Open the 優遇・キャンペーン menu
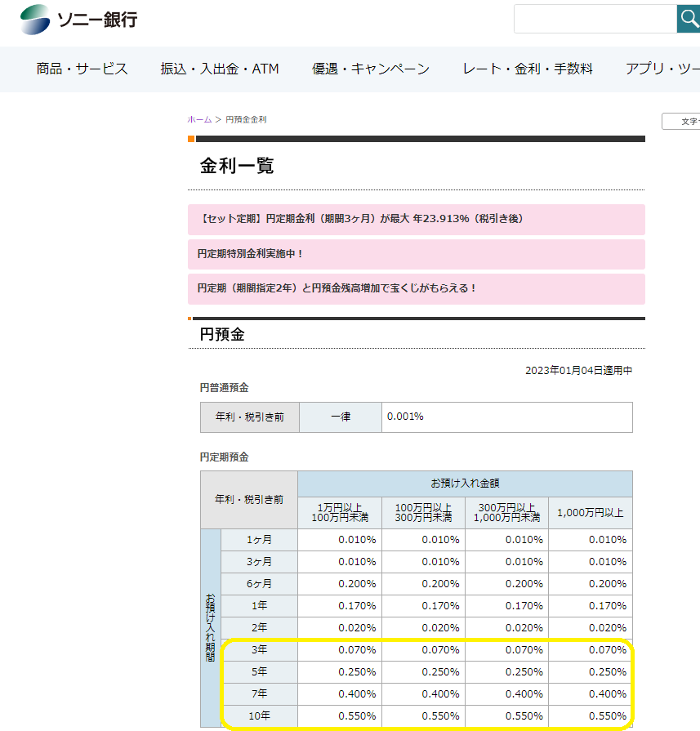The height and width of the screenshot is (731, 700). [371, 69]
